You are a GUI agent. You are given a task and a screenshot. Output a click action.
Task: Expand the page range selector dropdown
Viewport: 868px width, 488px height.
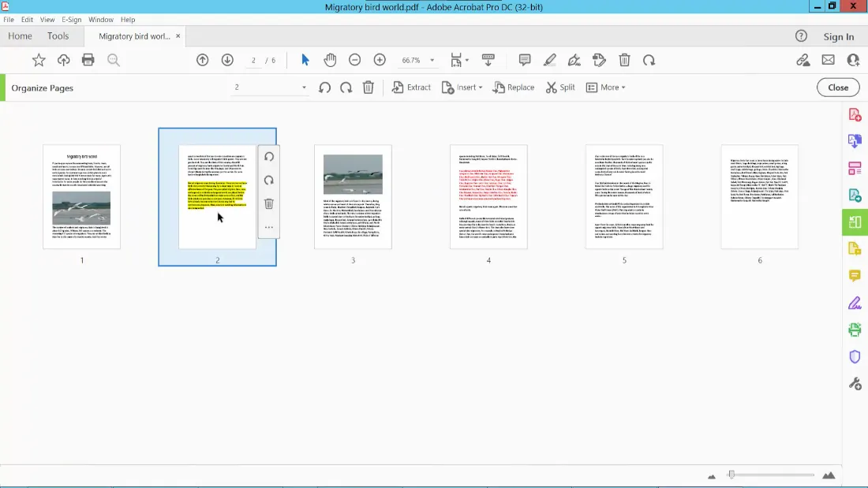point(304,88)
